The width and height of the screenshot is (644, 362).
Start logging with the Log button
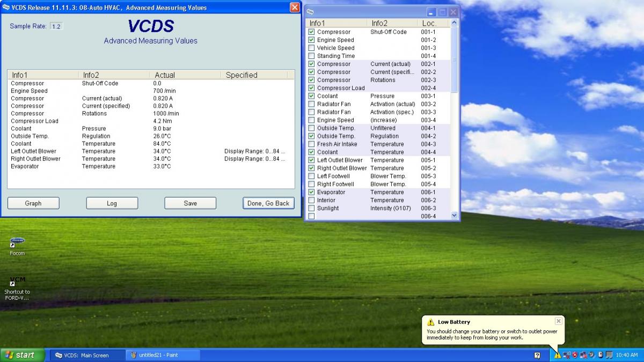pos(112,203)
